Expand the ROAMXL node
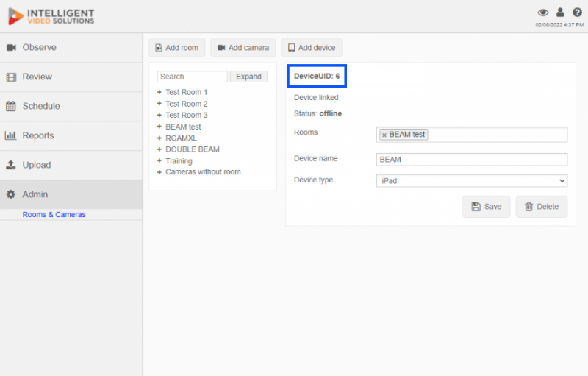 [x=159, y=138]
